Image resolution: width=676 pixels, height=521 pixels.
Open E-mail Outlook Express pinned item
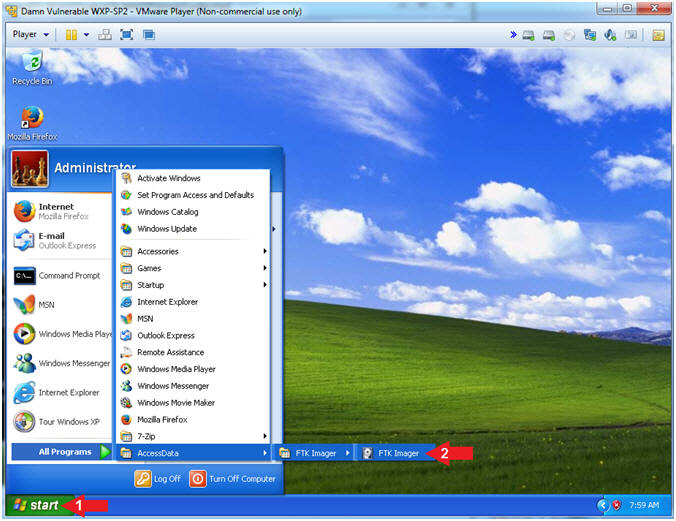pyautogui.click(x=60, y=240)
